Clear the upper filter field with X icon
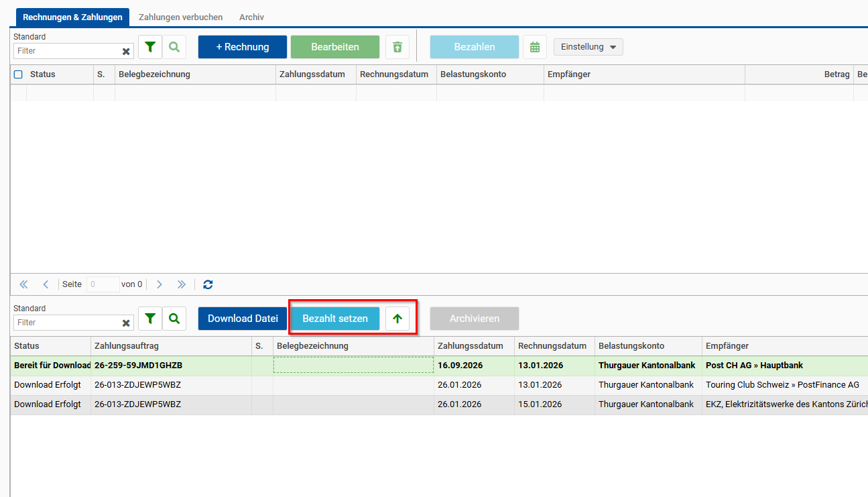The image size is (868, 497). pyautogui.click(x=126, y=51)
